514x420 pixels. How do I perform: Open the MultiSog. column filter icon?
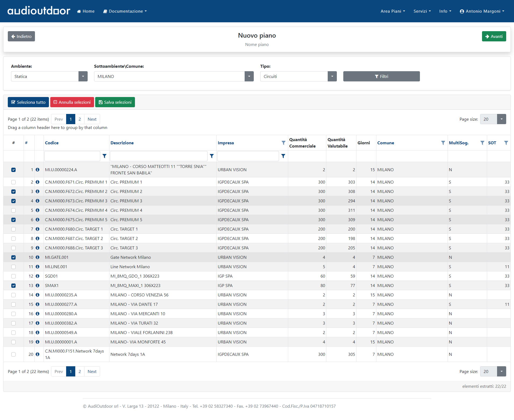pos(482,143)
